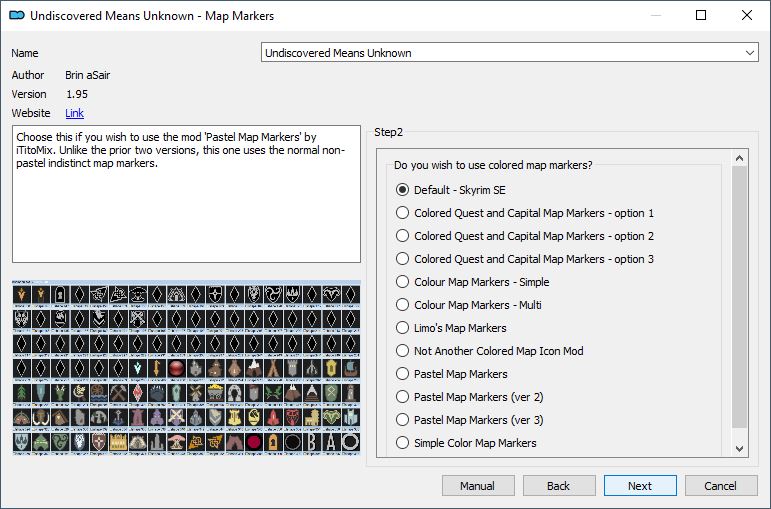Click the crossed pickaxes marker icon
771x509 pixels.
pyautogui.click(x=119, y=393)
